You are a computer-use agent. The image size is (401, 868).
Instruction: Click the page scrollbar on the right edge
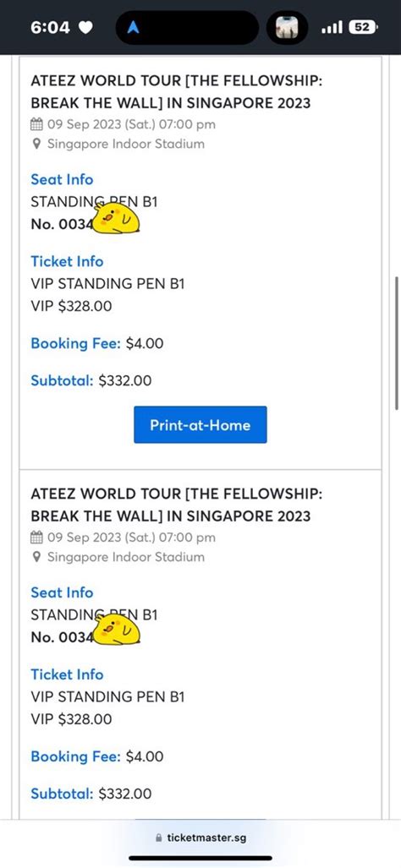[x=397, y=343]
